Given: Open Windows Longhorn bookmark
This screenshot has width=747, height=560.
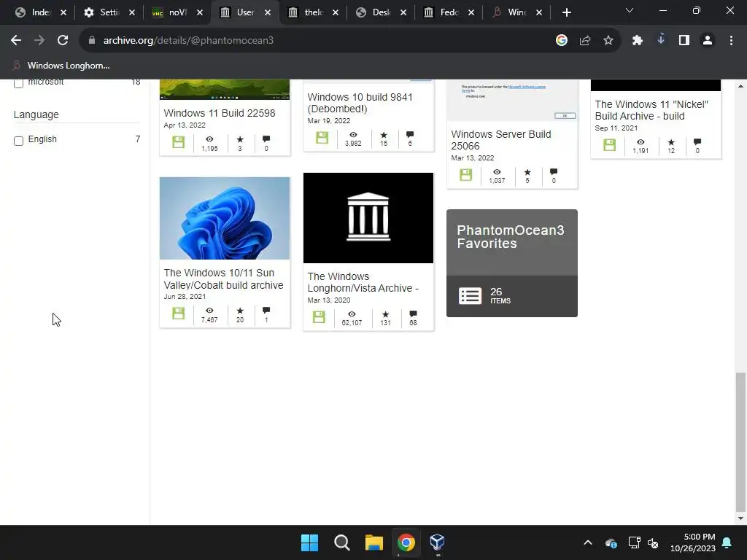Looking at the screenshot, I should [62, 66].
